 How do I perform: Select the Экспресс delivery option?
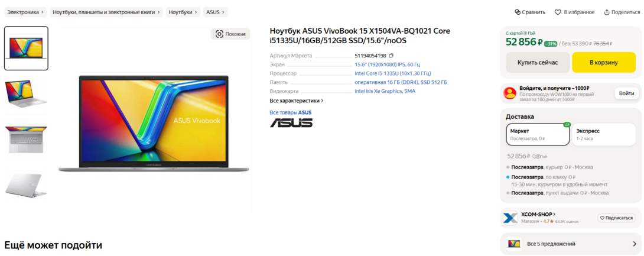[604, 134]
